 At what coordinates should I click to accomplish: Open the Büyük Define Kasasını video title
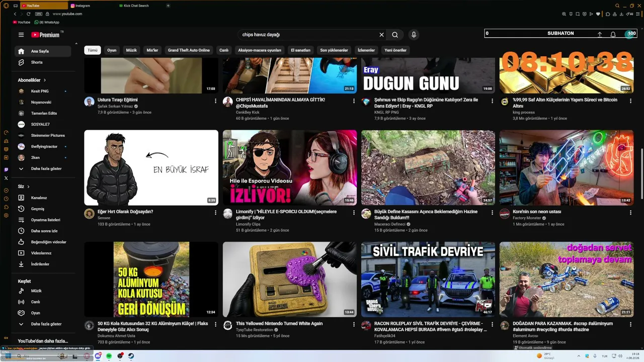426,215
